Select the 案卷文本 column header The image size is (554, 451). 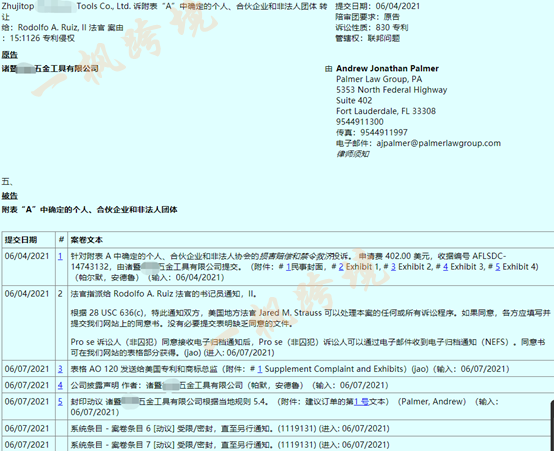tap(87, 240)
